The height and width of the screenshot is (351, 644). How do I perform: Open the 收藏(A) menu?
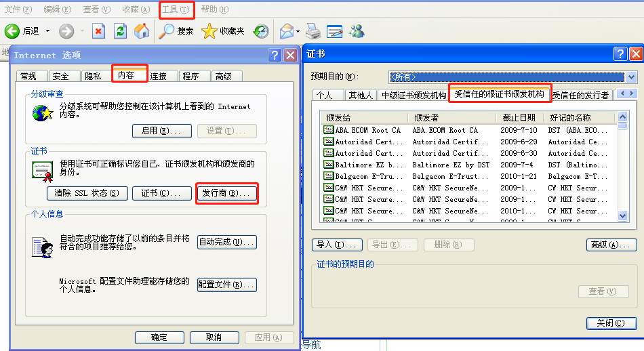(136, 9)
